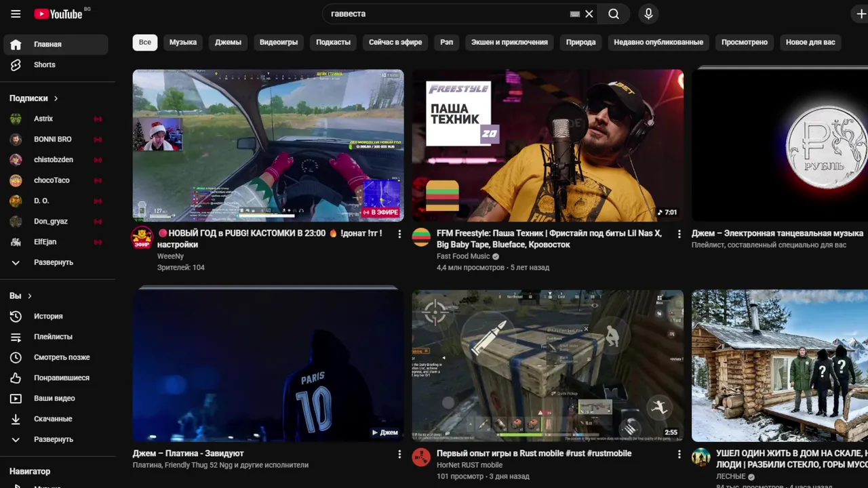Open FFM Freestyle: Паша Техник title
868x488 pixels.
point(549,239)
